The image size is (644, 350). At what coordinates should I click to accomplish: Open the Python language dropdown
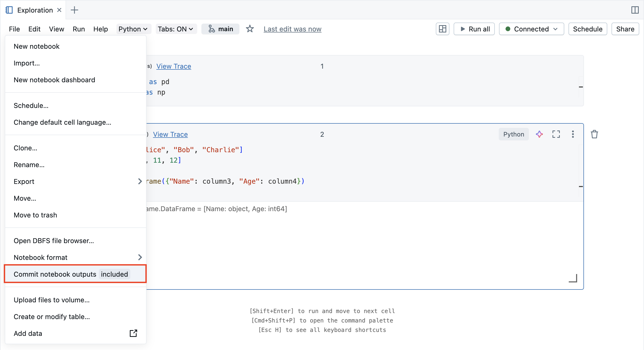coord(133,29)
